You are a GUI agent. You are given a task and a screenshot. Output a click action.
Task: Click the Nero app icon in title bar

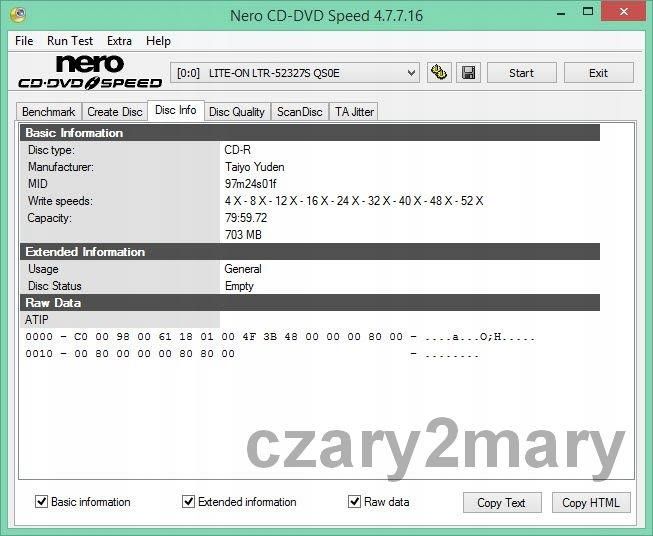point(17,15)
